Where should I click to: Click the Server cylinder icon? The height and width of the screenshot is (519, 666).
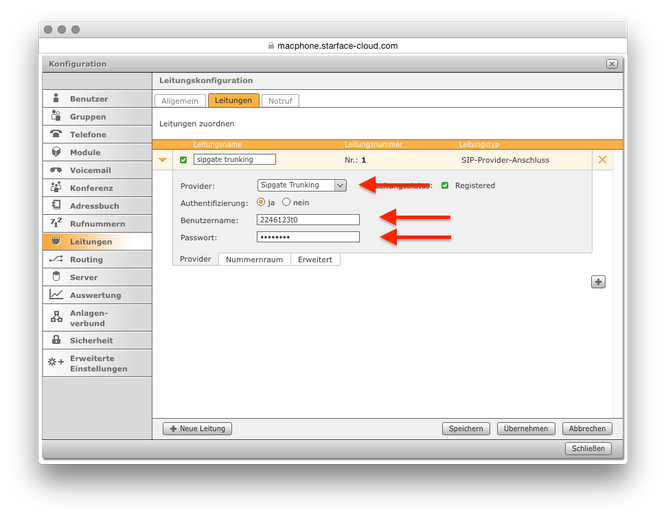[x=56, y=276]
